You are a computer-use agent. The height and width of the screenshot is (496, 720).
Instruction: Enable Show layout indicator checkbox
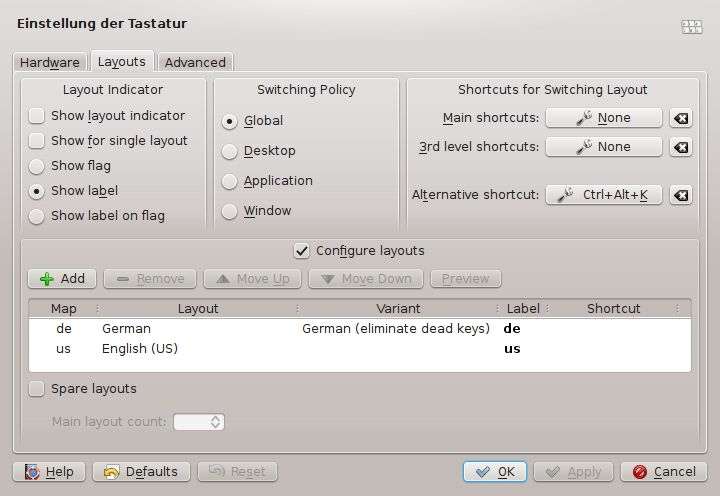pyautogui.click(x=37, y=116)
